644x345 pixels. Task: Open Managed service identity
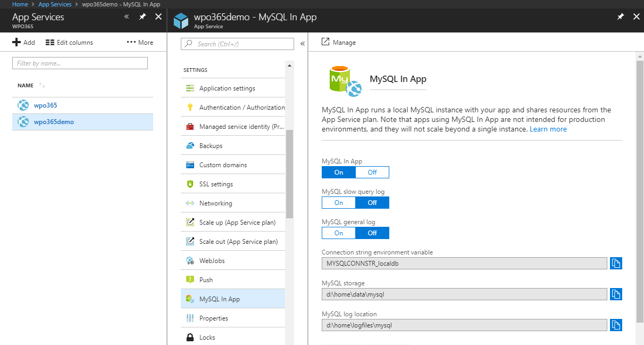pyautogui.click(x=233, y=127)
